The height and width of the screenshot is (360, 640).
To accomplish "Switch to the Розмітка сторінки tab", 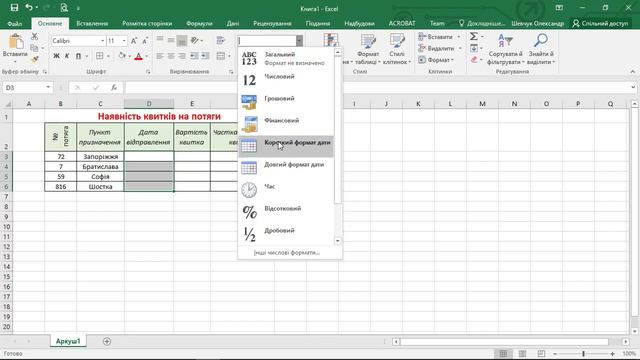I will pos(147,24).
